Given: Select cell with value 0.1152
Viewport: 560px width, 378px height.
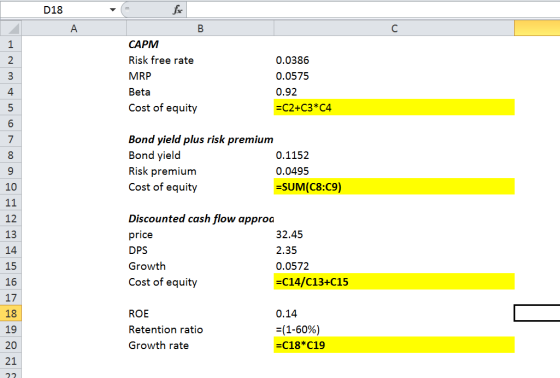Looking at the screenshot, I should [394, 155].
